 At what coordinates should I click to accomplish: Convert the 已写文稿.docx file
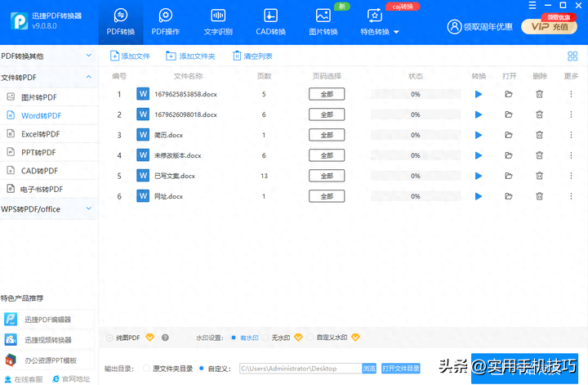coord(478,176)
